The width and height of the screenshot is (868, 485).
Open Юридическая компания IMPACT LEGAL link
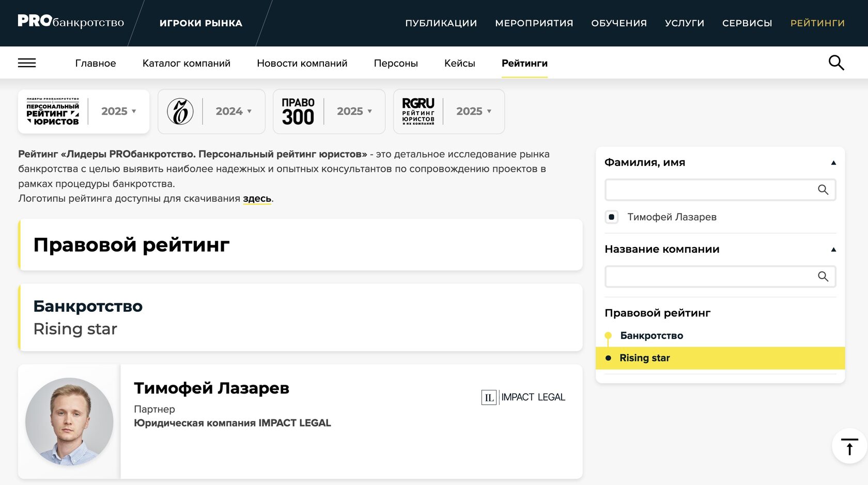(233, 423)
